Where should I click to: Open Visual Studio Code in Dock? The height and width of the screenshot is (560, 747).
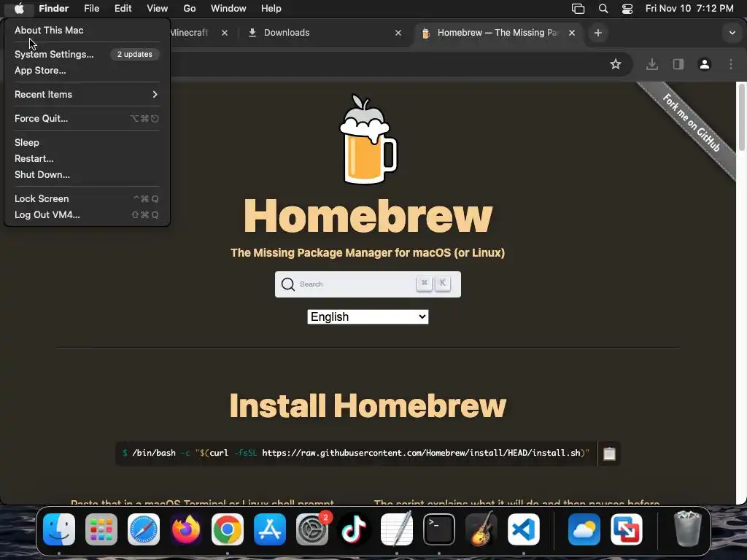tap(523, 529)
